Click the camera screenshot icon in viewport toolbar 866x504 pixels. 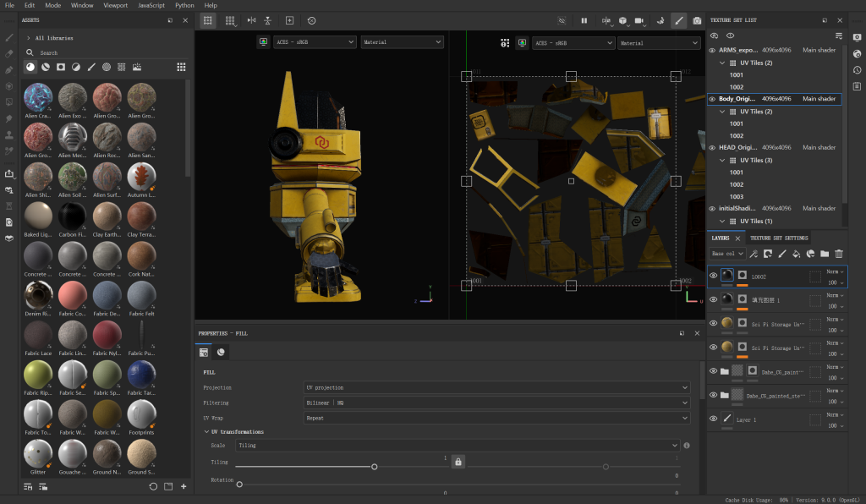697,20
